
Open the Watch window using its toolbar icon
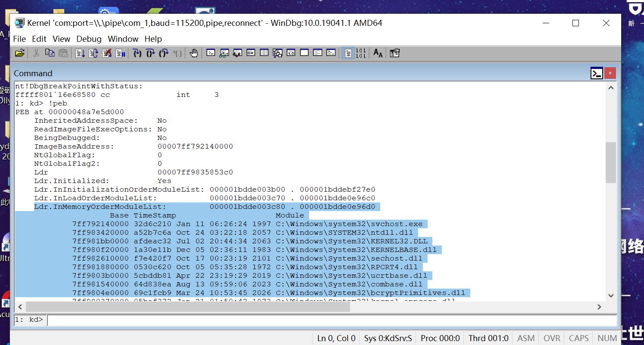pyautogui.click(x=224, y=53)
